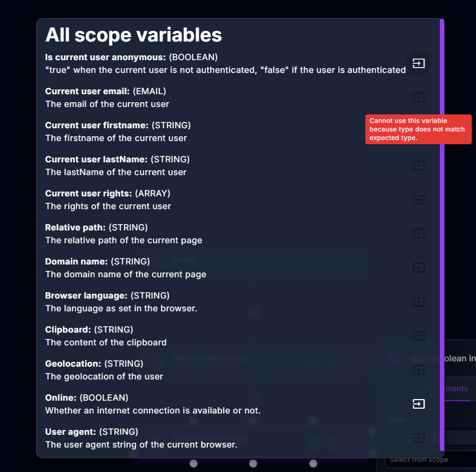Image resolution: width=476 pixels, height=472 pixels.
Task: Click the middle dot below the panel
Action: click(x=252, y=463)
